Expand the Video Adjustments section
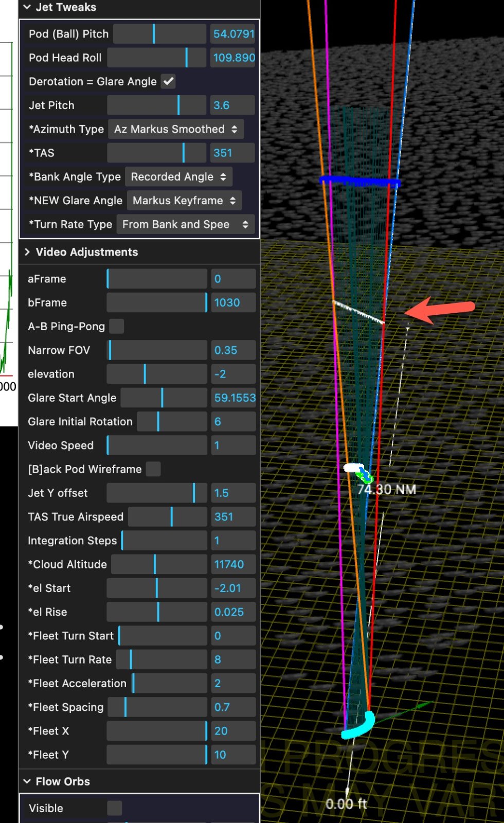 (x=27, y=252)
